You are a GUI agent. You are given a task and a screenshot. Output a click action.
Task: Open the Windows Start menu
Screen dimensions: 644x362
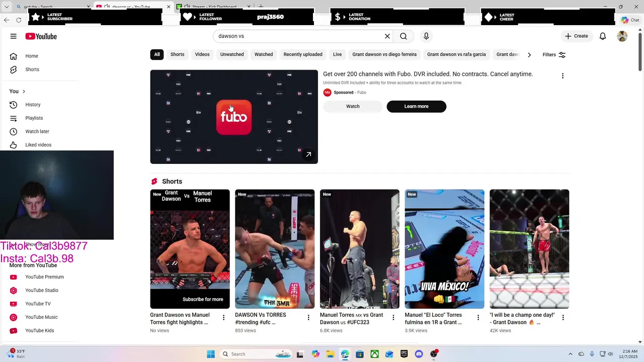pos(211,354)
